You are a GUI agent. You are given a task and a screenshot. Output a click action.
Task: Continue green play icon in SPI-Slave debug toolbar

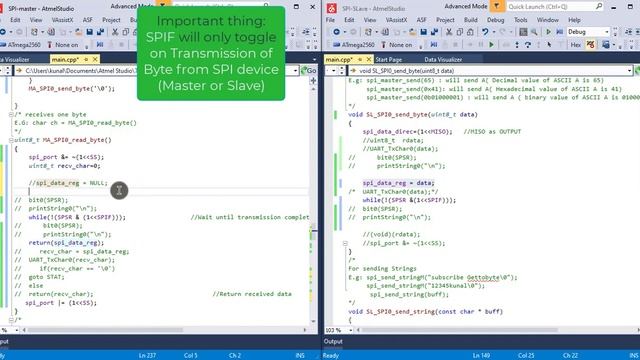[x=491, y=45]
